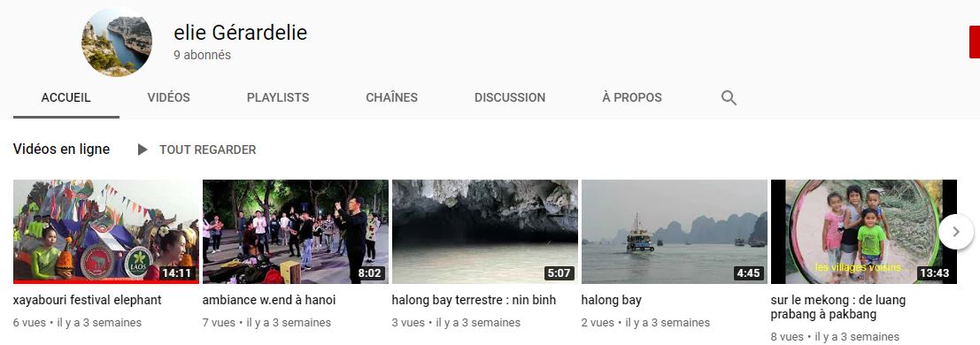Image resolution: width=980 pixels, height=345 pixels.
Task: Open the channel search magnifier icon
Action: [729, 97]
